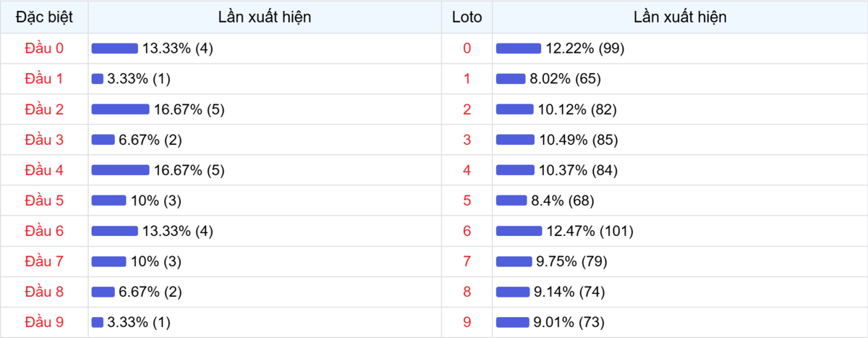Click the 'Đầu 2' row label
The width and height of the screenshot is (868, 338).
(x=44, y=109)
